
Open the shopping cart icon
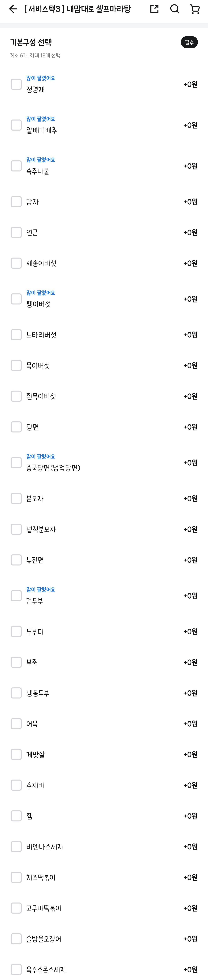pos(195,9)
